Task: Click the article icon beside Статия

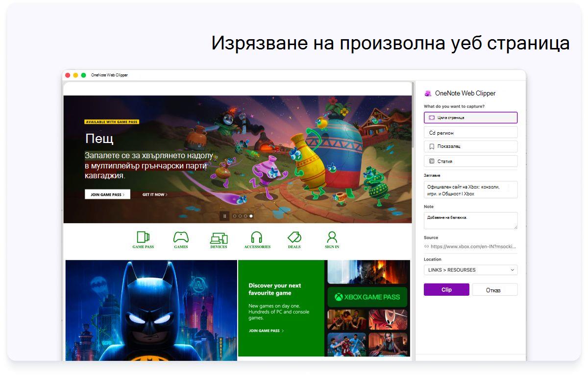Action: tap(432, 161)
